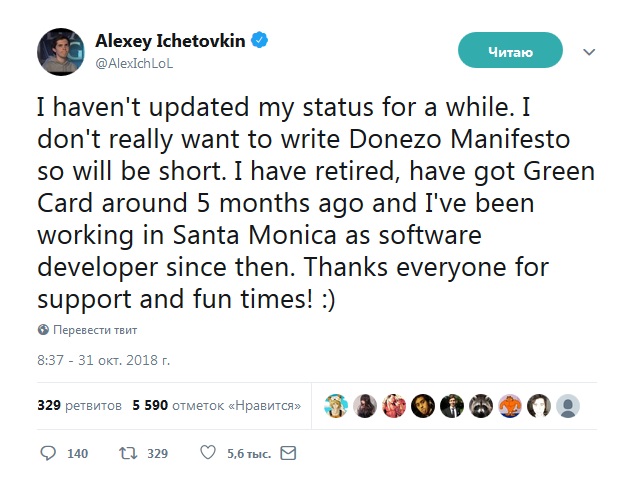Open the @AlexIchLoL handle link

134,64
